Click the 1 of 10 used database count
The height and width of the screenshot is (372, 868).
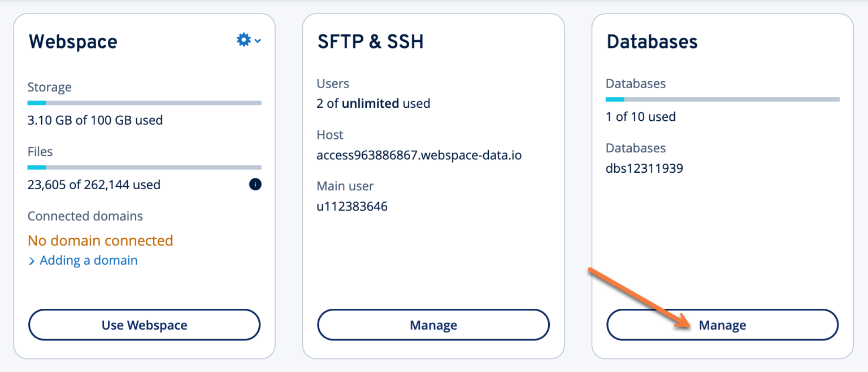[x=641, y=117]
